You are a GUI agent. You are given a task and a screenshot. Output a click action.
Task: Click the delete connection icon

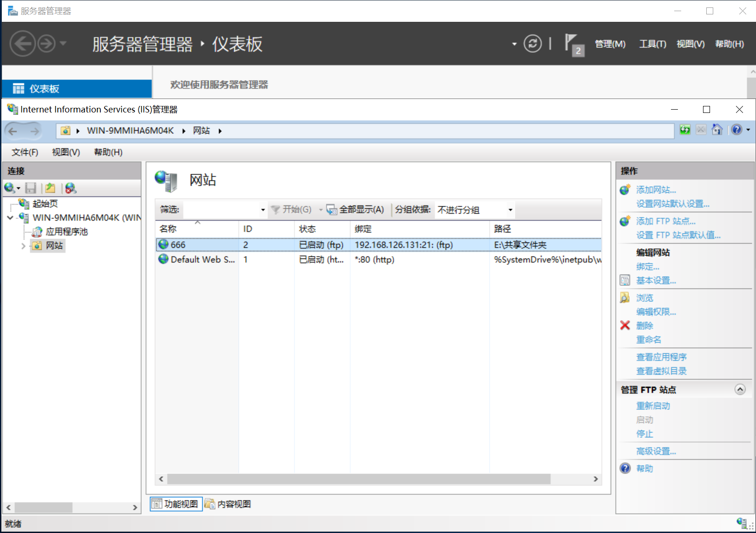pyautogui.click(x=71, y=188)
